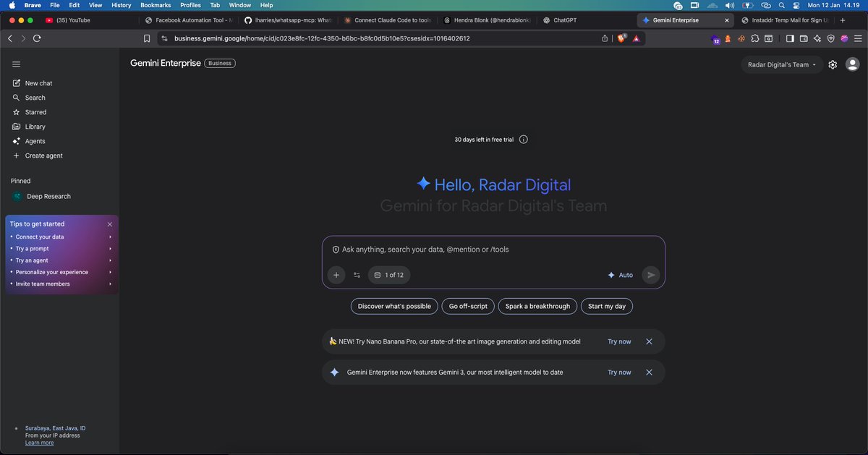This screenshot has width=868, height=455.
Task: Open the hamburger menu in Gemini sidebar
Action: click(x=16, y=64)
